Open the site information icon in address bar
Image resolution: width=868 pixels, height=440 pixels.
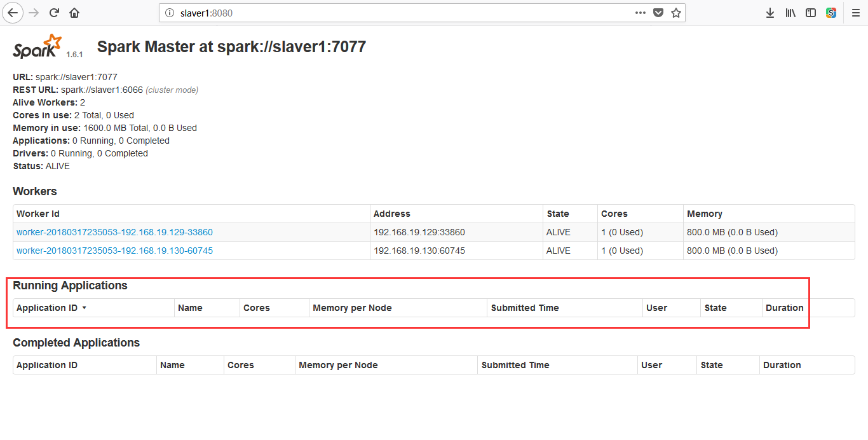(x=169, y=13)
